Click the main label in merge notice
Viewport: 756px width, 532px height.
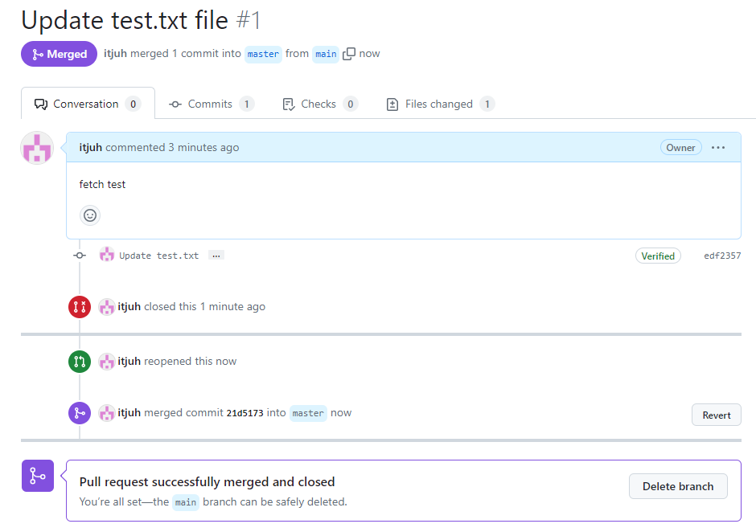tap(186, 502)
